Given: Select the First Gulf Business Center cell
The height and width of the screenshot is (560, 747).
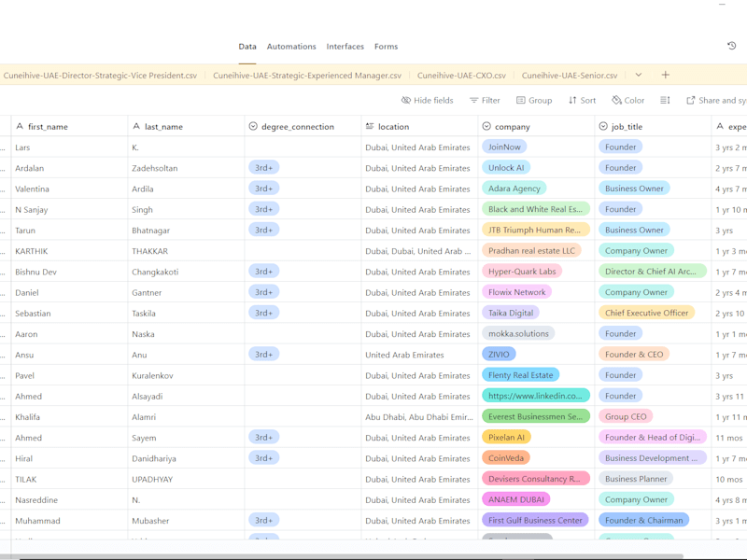Looking at the screenshot, I should 536,521.
